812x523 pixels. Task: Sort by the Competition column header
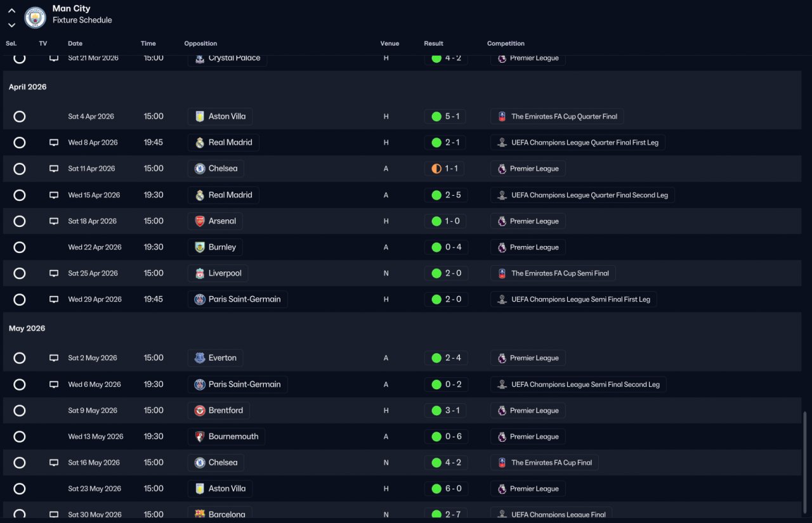(506, 44)
